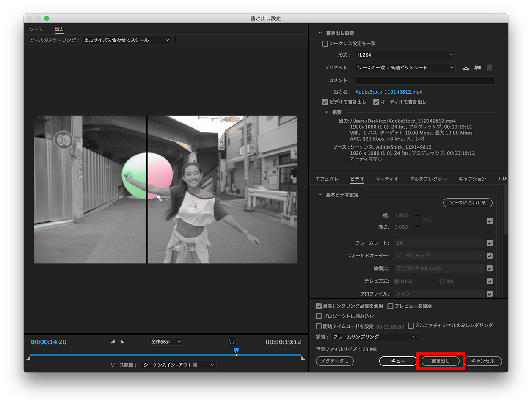Click the current timecode 00:00:14:20
Screen dimensions: 532x406
click(49, 342)
